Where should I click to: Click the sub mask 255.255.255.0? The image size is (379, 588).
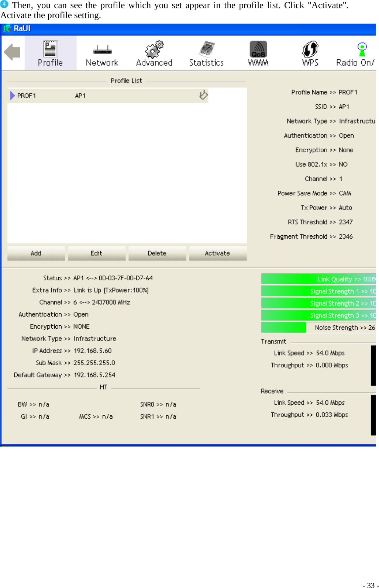coord(94,363)
